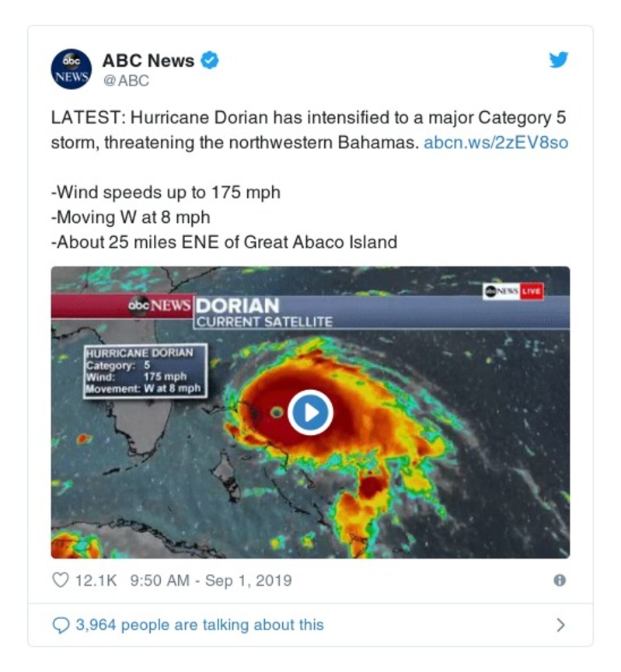Click the tweet text about Category 5 storm
This screenshot has width=621, height=672.
[309, 131]
